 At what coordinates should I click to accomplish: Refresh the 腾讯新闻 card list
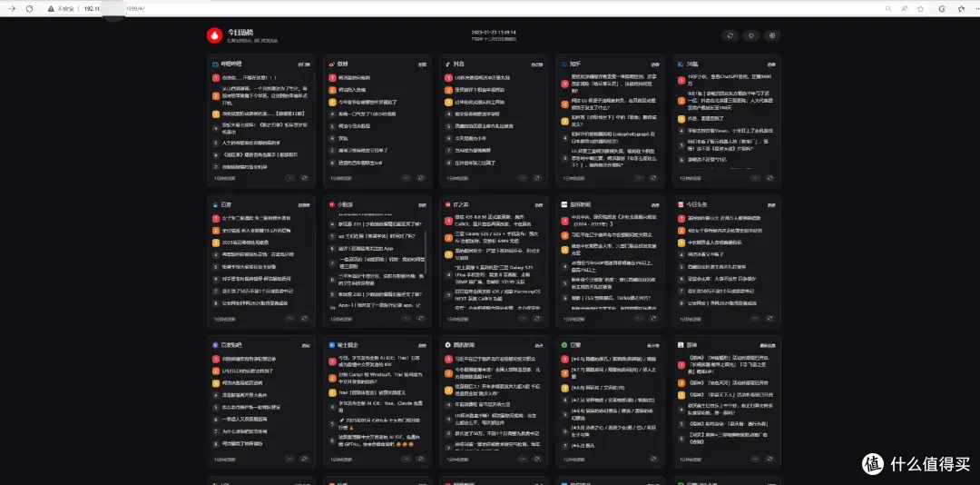point(537,459)
